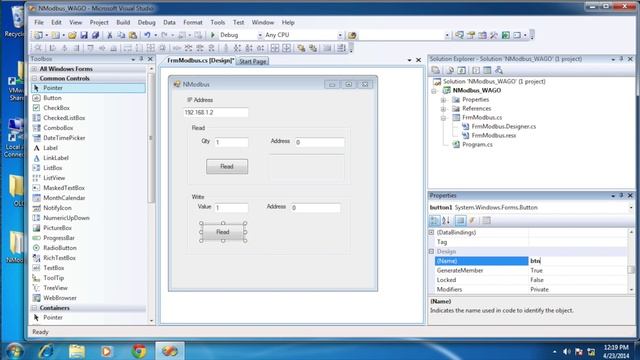Open Internet Explorer from the taskbar
This screenshot has width=640, height=360.
46,351
